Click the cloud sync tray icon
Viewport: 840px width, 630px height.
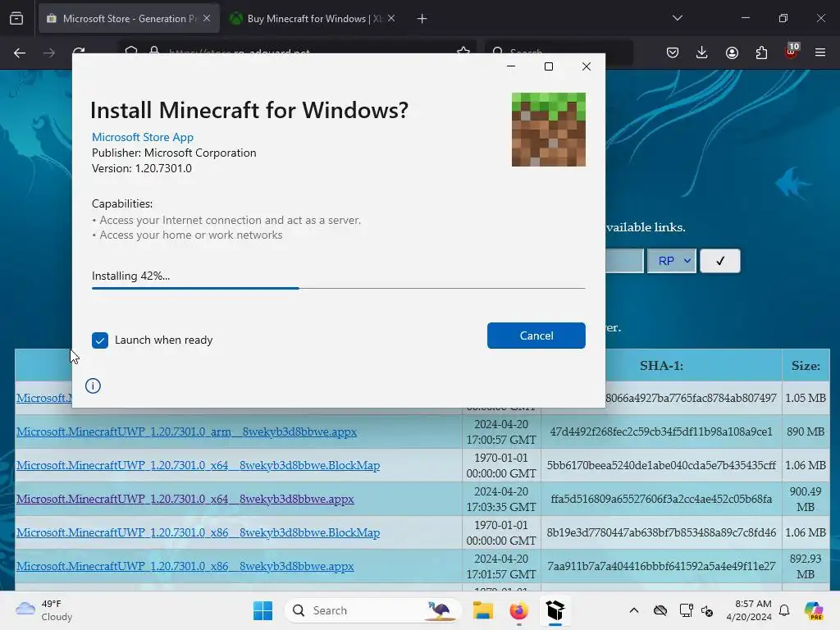[x=660, y=610]
